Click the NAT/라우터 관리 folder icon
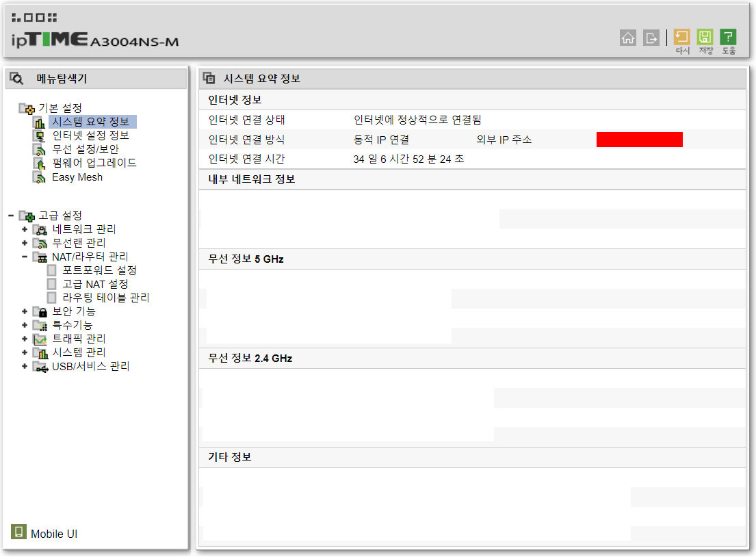756x557 pixels. point(40,257)
